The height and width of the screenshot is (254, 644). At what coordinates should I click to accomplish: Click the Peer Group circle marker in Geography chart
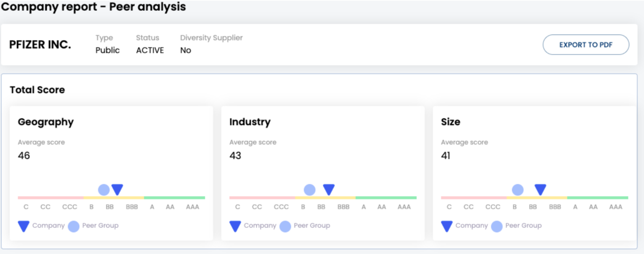[104, 190]
